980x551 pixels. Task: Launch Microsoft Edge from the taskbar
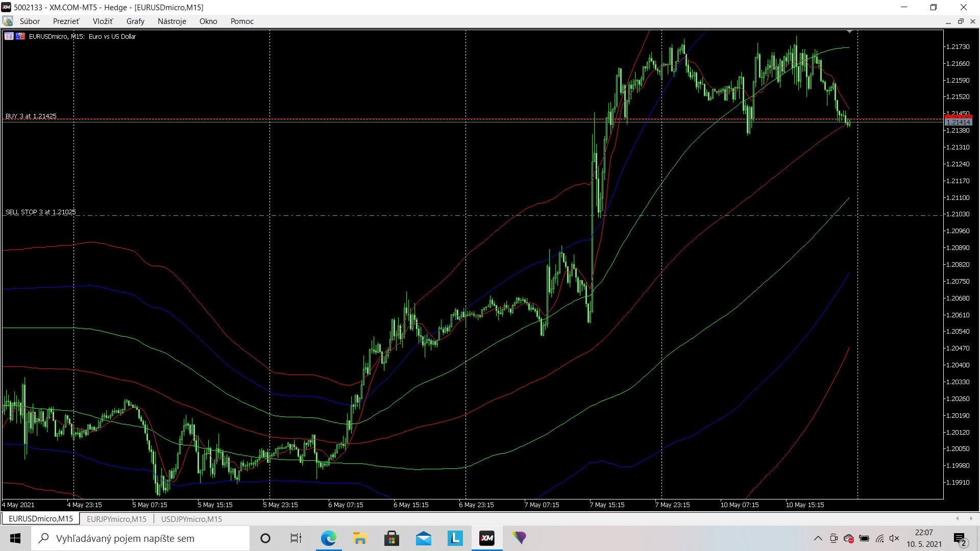click(x=329, y=538)
